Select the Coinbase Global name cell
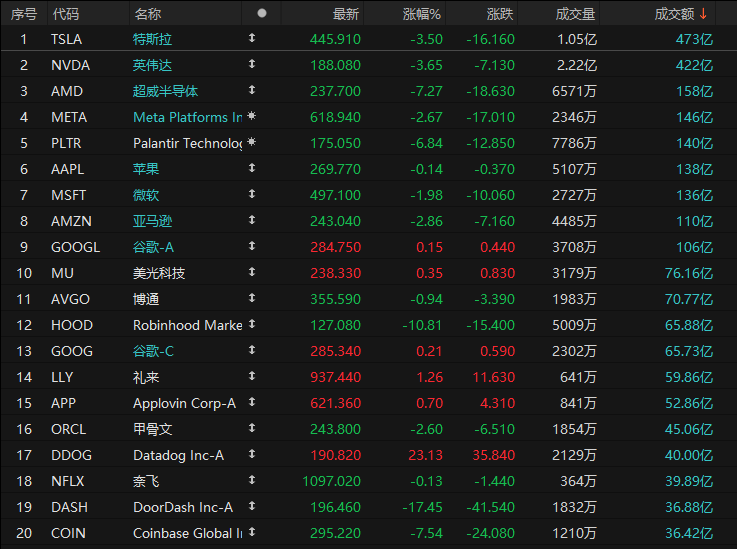 tap(188, 533)
